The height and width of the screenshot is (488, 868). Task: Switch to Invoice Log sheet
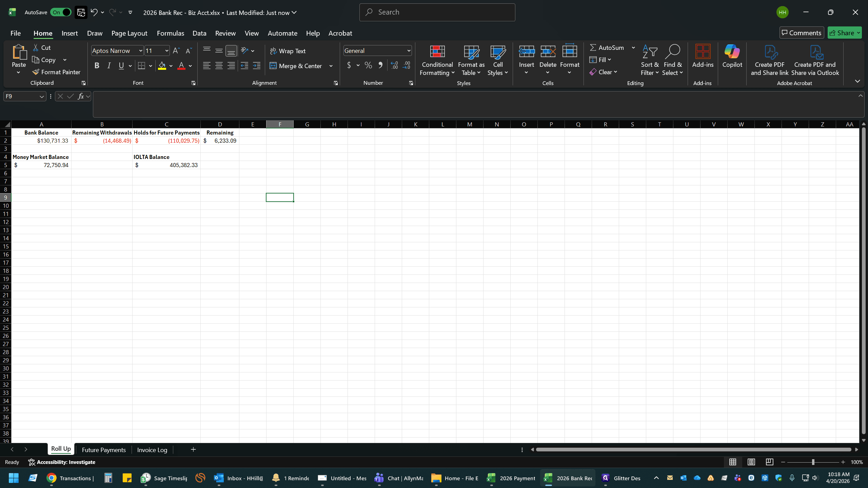click(x=152, y=450)
